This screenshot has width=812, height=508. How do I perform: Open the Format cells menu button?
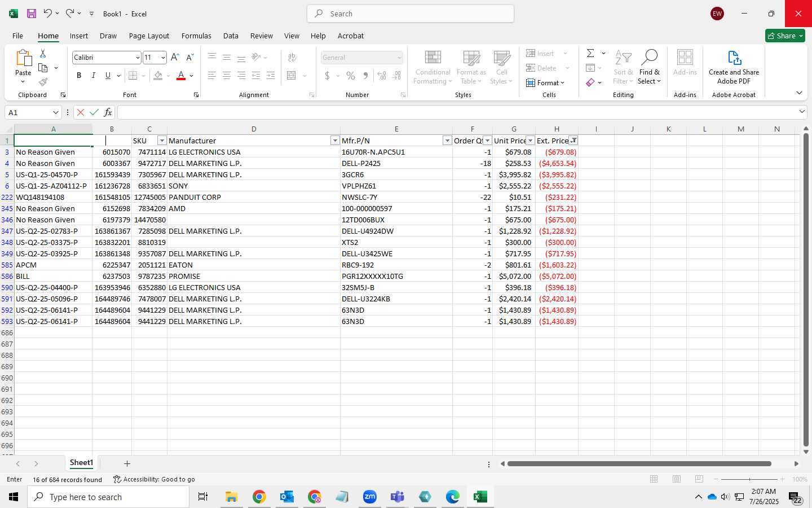pos(545,83)
